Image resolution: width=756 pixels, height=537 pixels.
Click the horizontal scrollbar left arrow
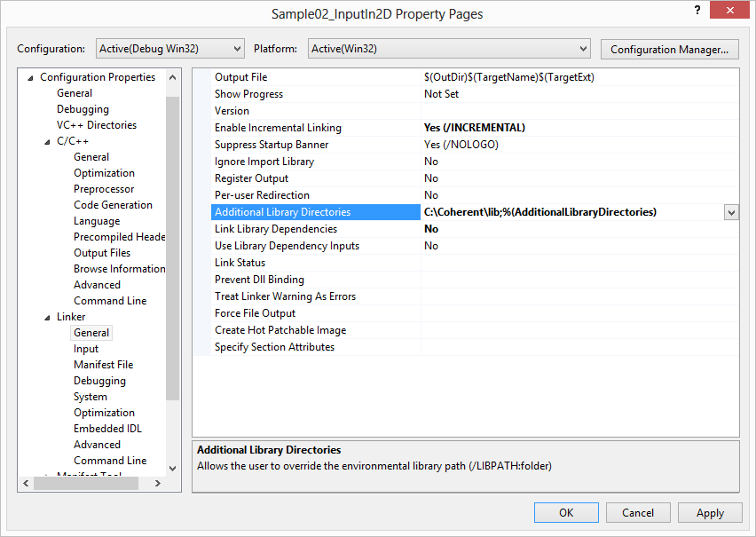coord(25,484)
